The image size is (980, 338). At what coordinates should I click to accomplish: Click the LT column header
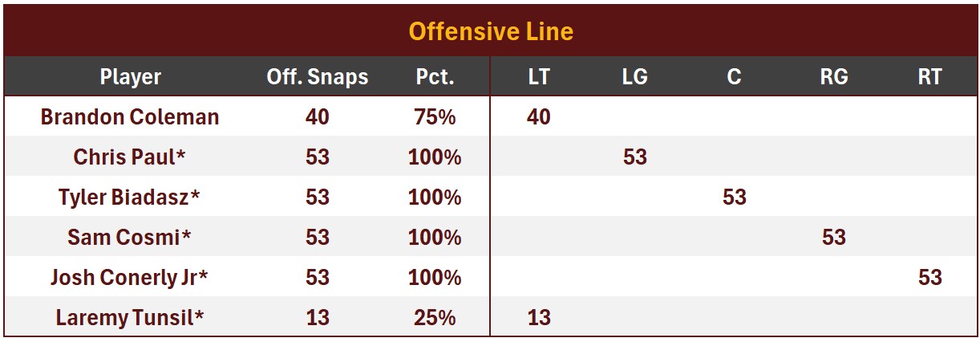point(539,77)
